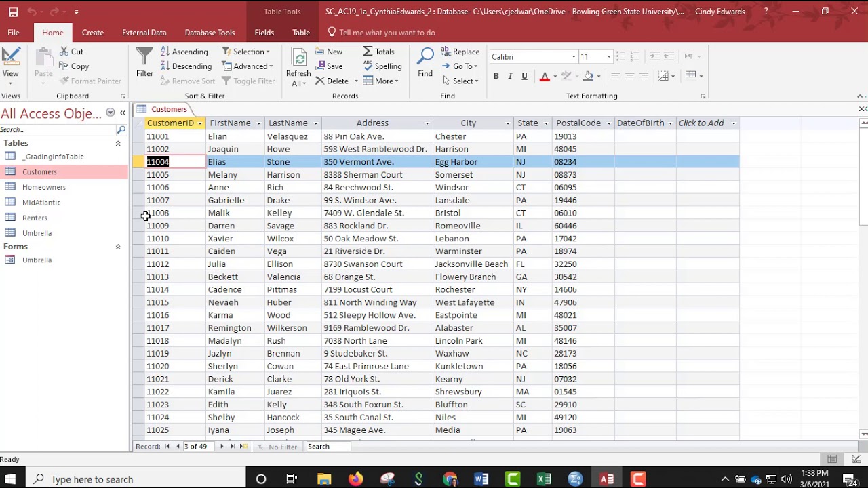
Task: Open the Selection filter dropdown
Action: click(x=245, y=52)
